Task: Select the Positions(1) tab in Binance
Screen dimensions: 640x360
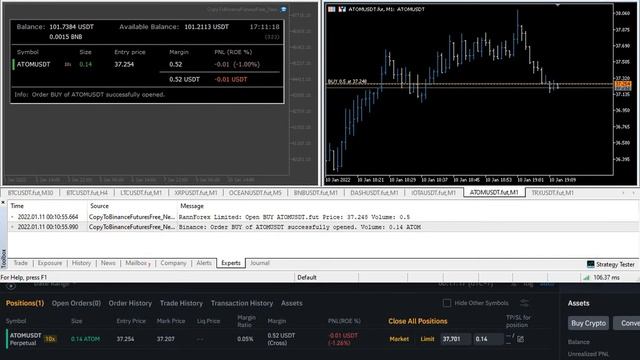Action: coord(25,303)
